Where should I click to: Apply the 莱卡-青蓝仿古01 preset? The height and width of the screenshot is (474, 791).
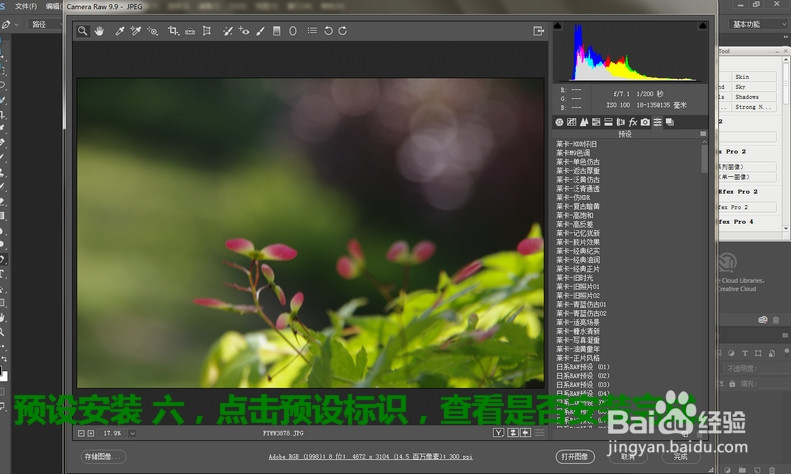click(x=581, y=305)
